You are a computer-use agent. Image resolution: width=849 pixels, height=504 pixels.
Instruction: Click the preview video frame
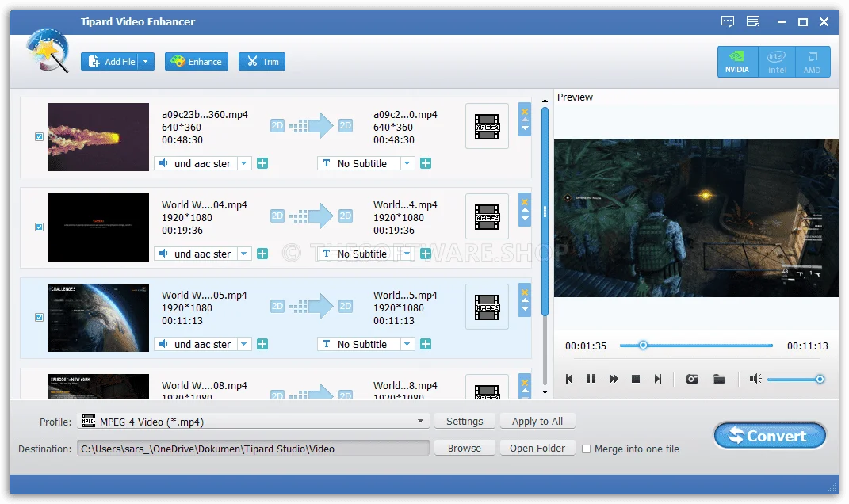(x=696, y=218)
